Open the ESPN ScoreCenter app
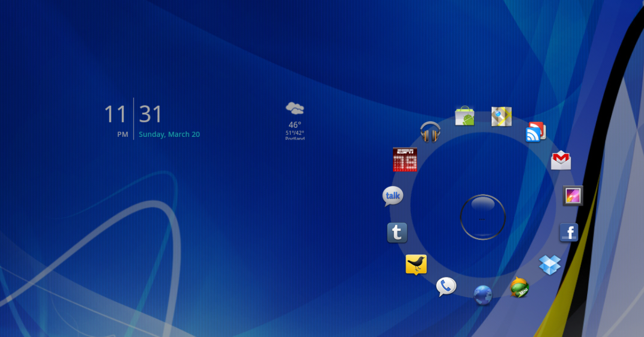644x337 pixels. pos(405,159)
